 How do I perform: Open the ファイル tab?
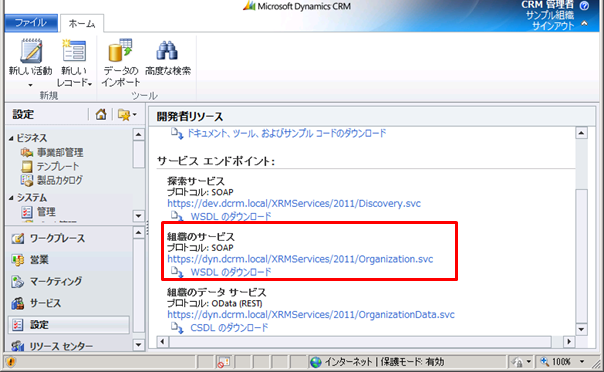[x=31, y=23]
